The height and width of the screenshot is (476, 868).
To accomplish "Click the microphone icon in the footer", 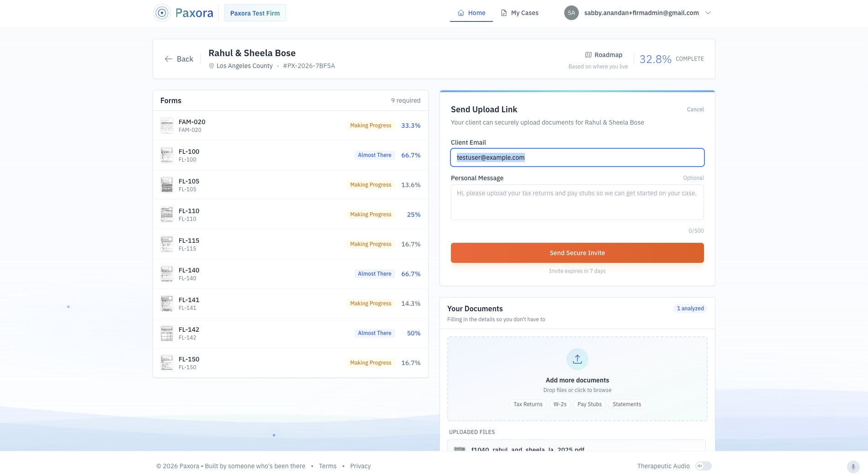I will point(853,466).
